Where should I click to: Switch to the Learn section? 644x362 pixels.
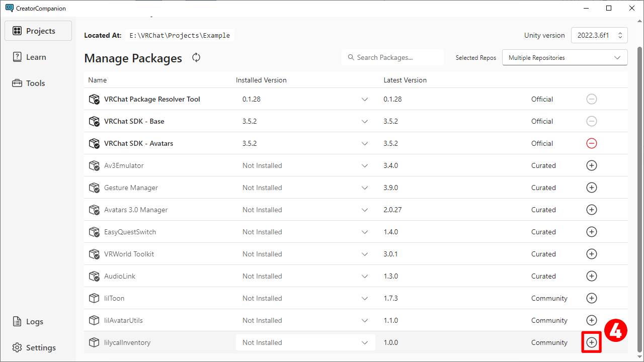pos(35,57)
